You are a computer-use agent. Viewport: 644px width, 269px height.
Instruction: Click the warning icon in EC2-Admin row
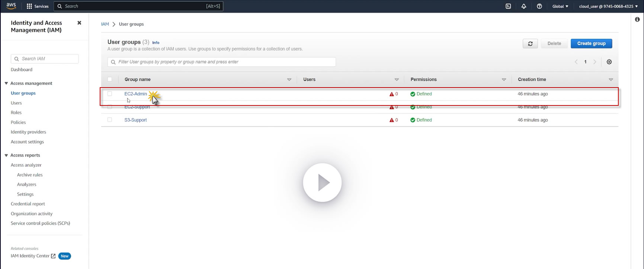pos(391,94)
